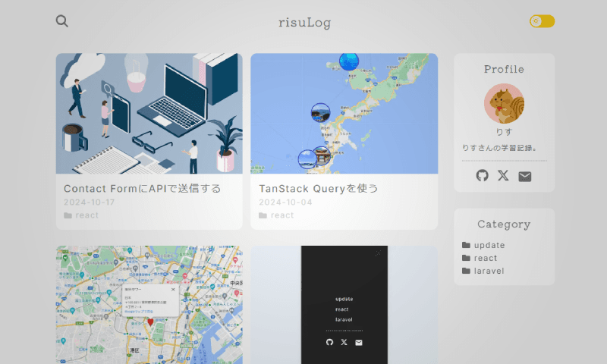607x364 pixels.
Task: Click the mail icon in Profile
Action: coord(525,176)
